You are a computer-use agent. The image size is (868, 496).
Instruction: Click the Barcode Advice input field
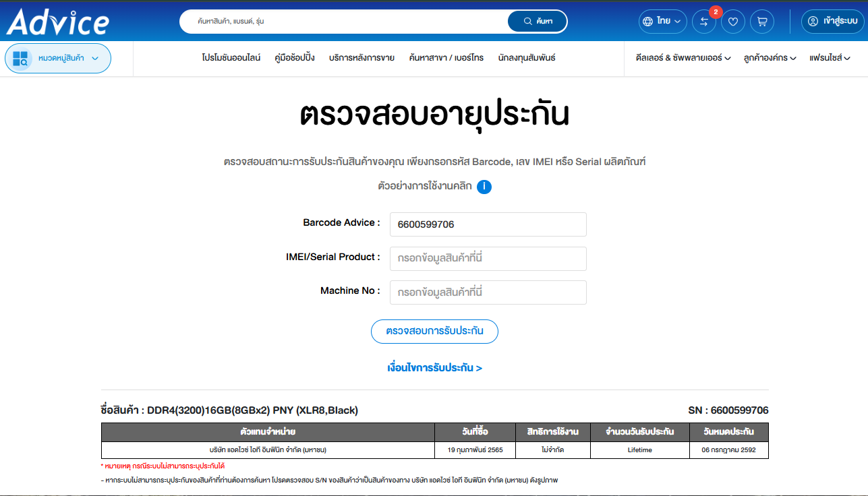click(488, 224)
